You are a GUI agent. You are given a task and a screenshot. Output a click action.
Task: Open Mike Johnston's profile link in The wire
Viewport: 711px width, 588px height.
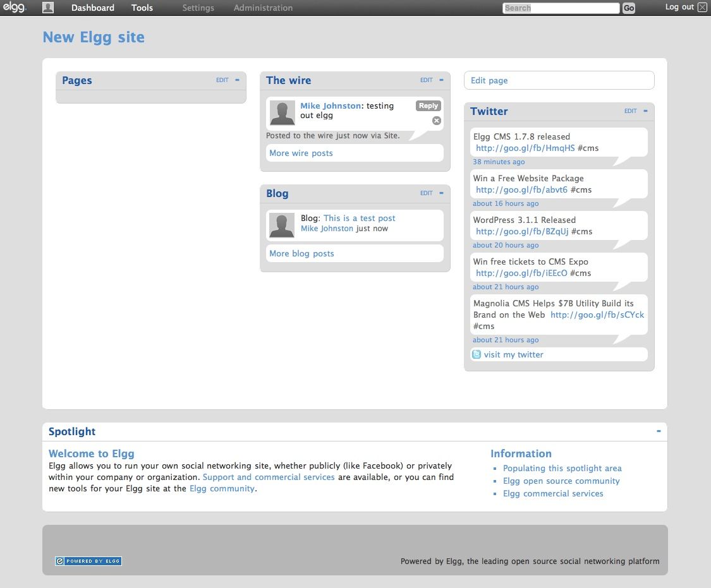pos(331,105)
